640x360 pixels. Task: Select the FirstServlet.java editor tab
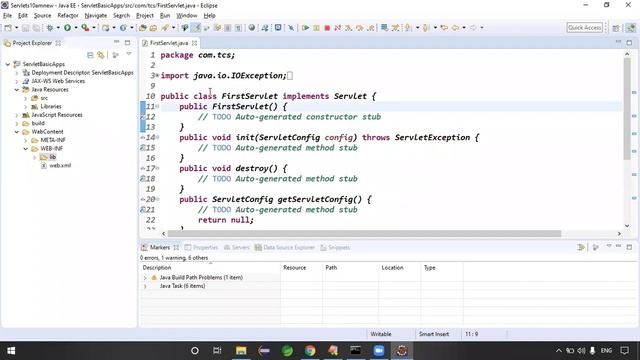pos(169,43)
